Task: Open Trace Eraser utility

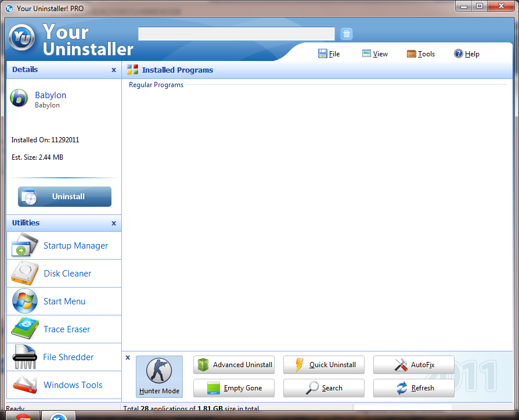Action: (x=64, y=329)
